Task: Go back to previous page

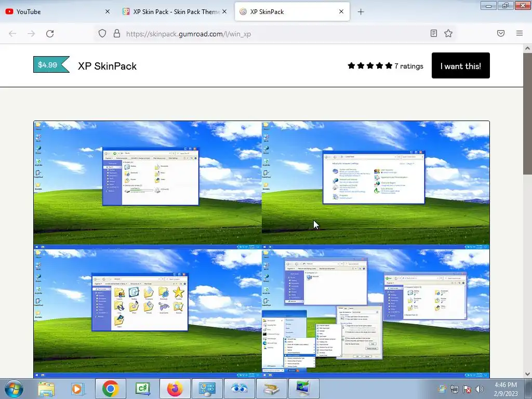Action: (x=12, y=34)
